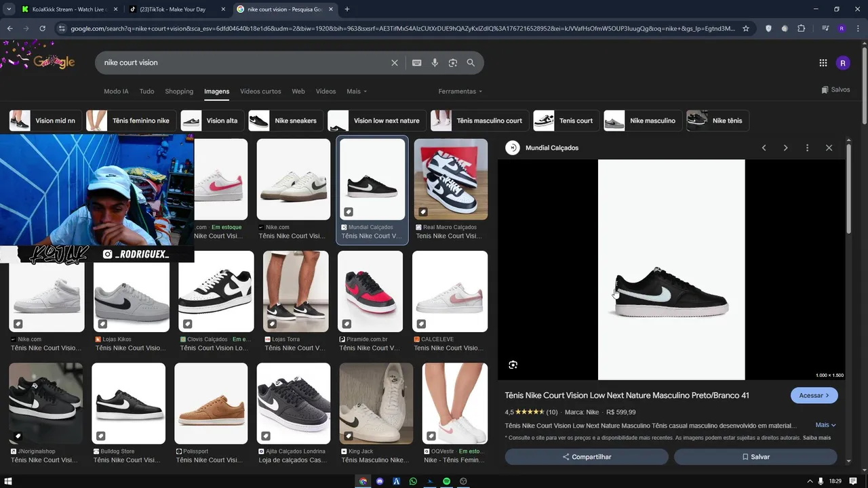Open the on-screen keyboard icon in search bar
This screenshot has width=868, height=488.
click(417, 62)
